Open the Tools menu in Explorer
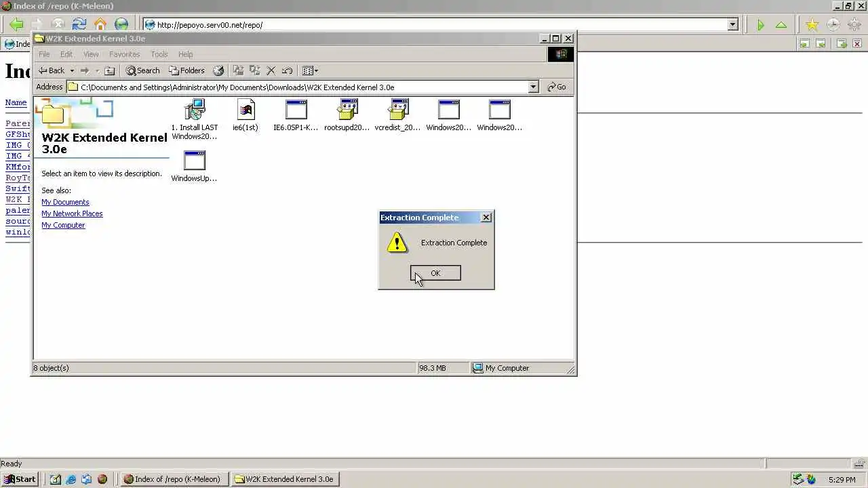Viewport: 868px width, 488px height. [159, 54]
